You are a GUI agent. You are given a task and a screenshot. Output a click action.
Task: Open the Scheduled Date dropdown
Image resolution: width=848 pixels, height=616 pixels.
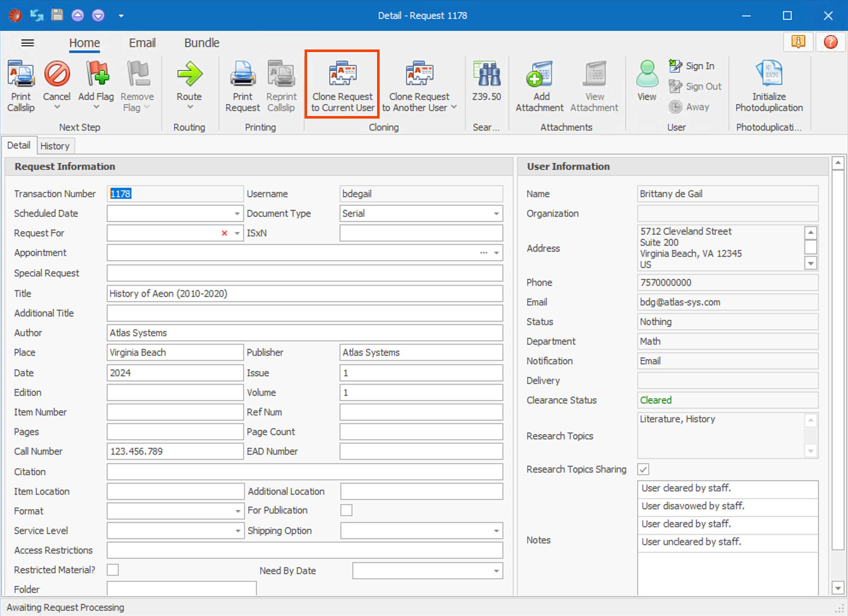coord(237,214)
